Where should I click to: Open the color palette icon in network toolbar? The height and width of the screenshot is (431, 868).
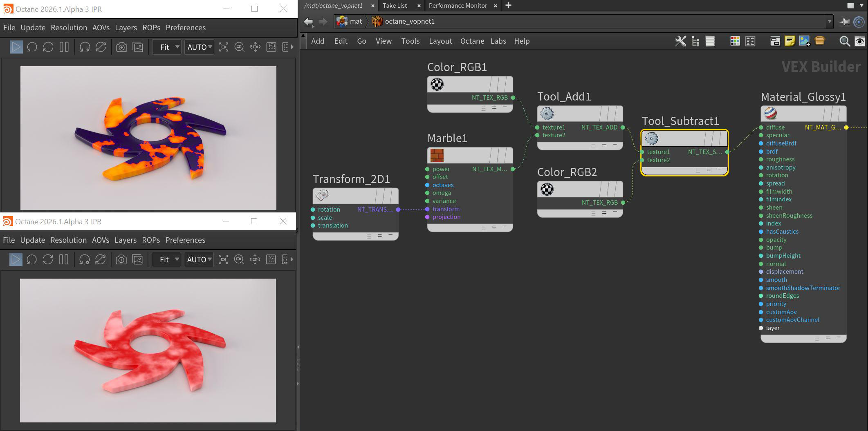(x=735, y=41)
